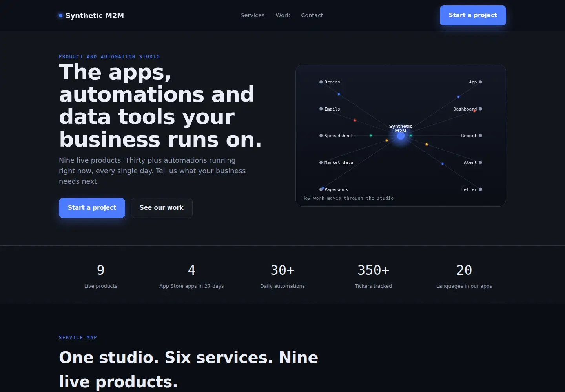Viewport: 565px width, 392px height.
Task: Click the Alert label in the diagram
Action: point(470,162)
